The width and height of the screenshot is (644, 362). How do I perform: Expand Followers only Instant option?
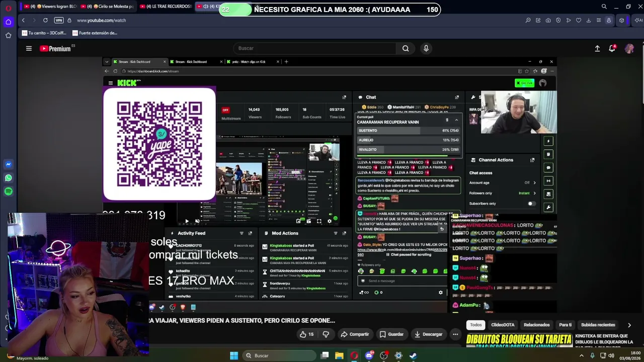[x=534, y=193]
